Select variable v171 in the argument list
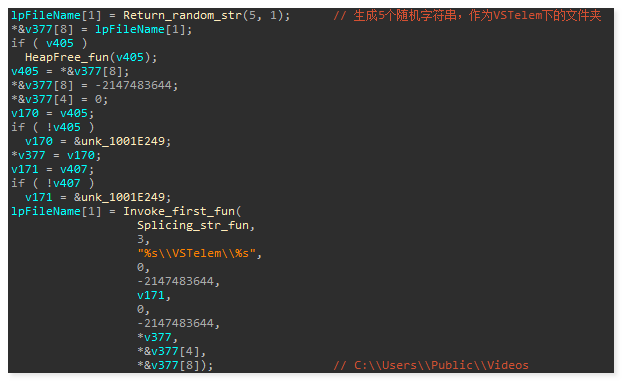This screenshot has width=622, height=381. 151,295
